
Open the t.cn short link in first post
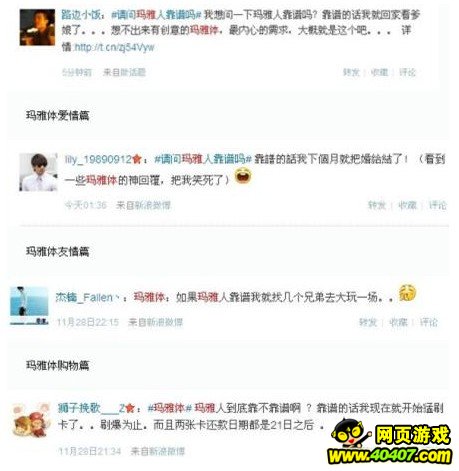click(x=114, y=47)
